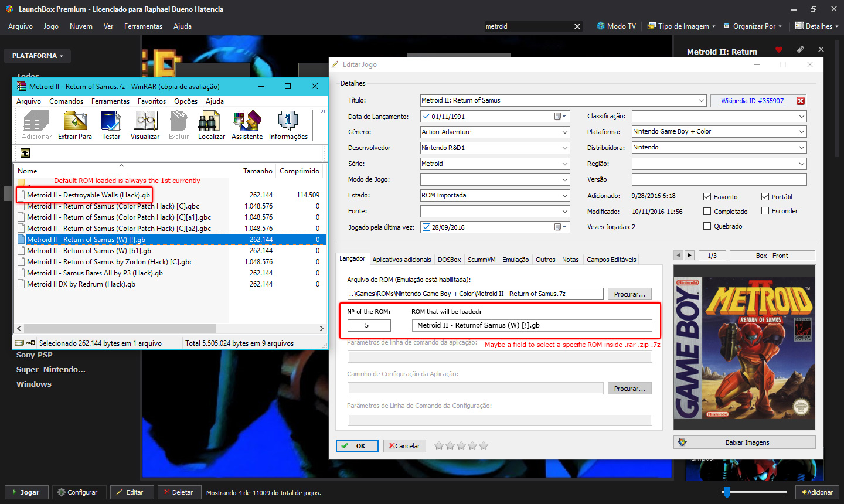Open the Organizar Por dropdown

click(x=754, y=26)
